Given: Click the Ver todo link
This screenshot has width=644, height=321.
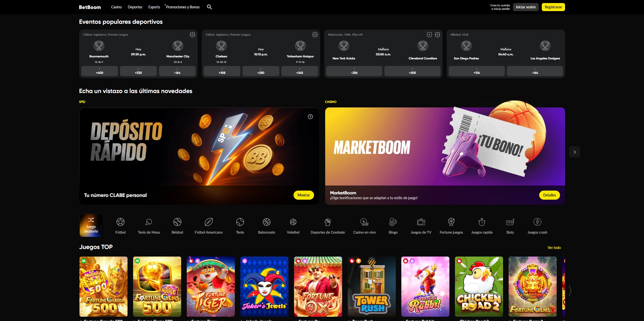Looking at the screenshot, I should coord(554,248).
